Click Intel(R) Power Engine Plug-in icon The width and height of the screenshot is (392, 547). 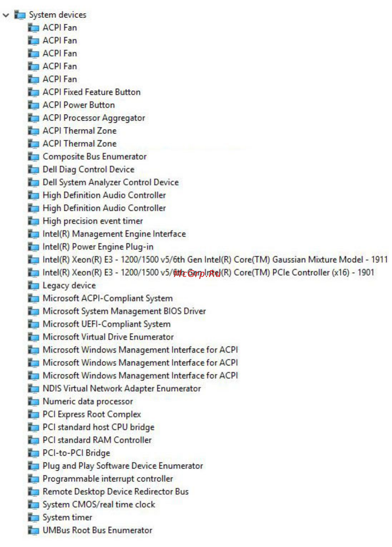[x=34, y=246]
